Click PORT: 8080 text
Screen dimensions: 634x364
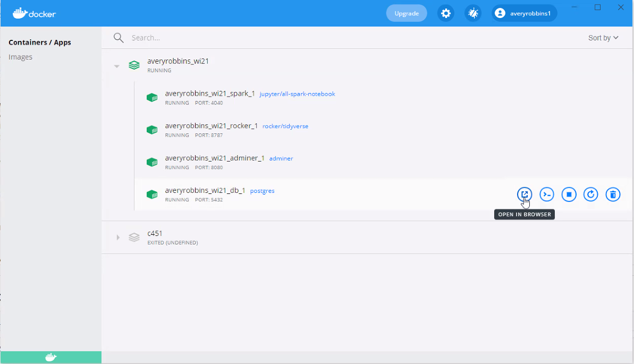tap(209, 167)
